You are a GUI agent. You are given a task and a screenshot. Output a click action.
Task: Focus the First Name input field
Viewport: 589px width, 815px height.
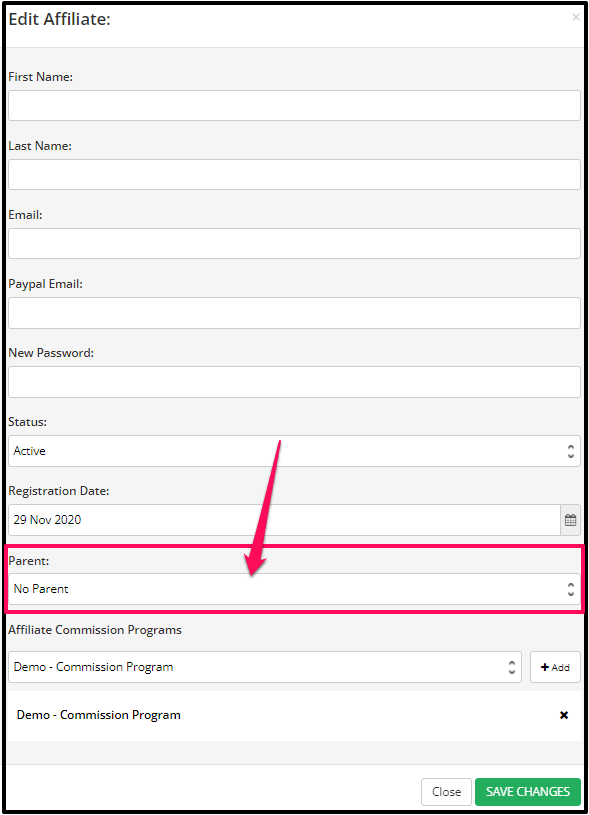(x=294, y=106)
